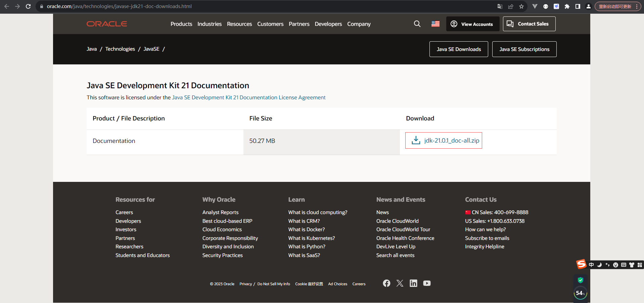644x303 pixels.
Task: Open Partners navigation menu
Action: [299, 24]
